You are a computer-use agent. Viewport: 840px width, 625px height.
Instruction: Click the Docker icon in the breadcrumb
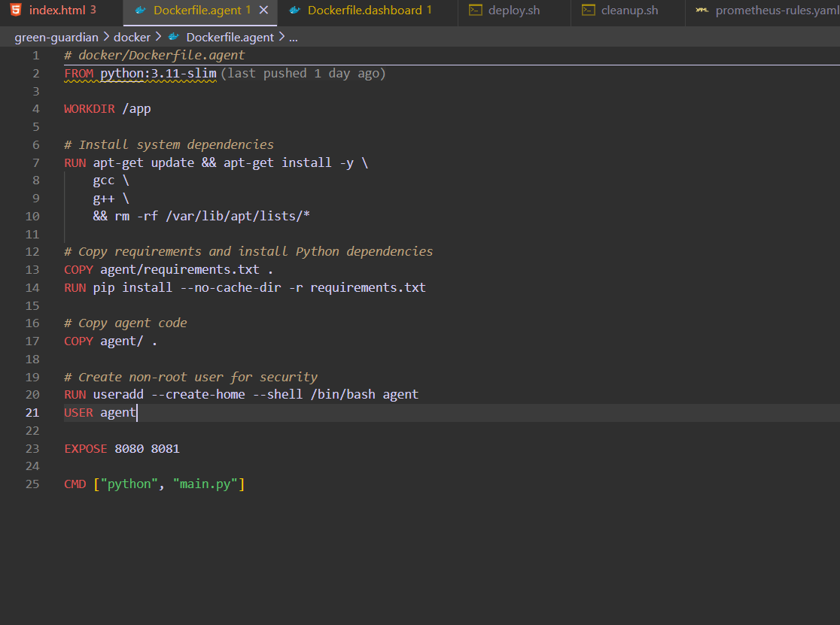click(x=174, y=37)
